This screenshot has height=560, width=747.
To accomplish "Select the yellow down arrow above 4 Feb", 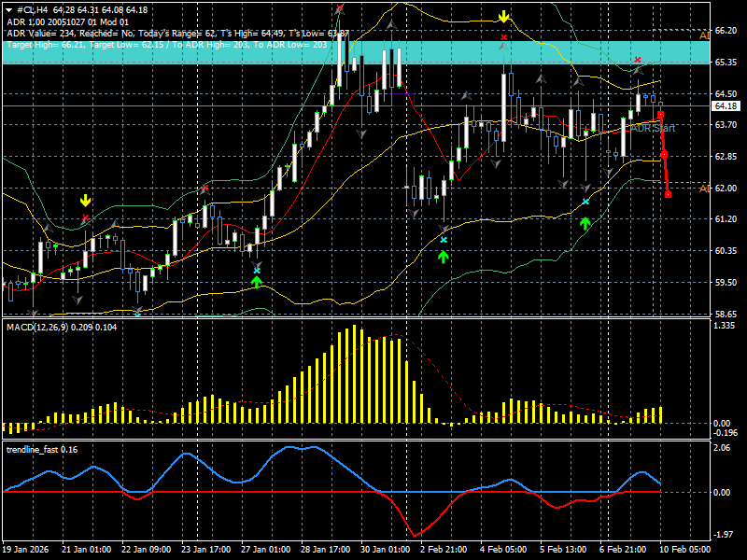I will [503, 17].
